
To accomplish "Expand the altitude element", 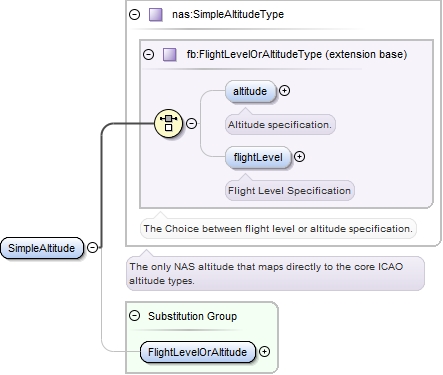I will tap(284, 91).
